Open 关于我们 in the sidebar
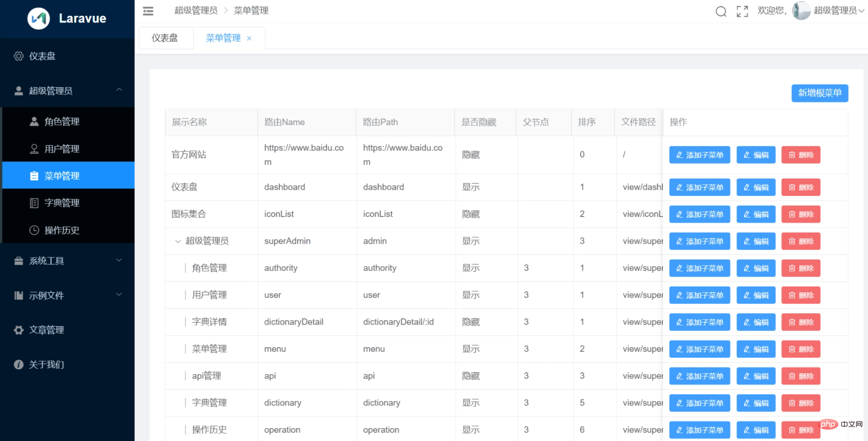 pyautogui.click(x=46, y=365)
